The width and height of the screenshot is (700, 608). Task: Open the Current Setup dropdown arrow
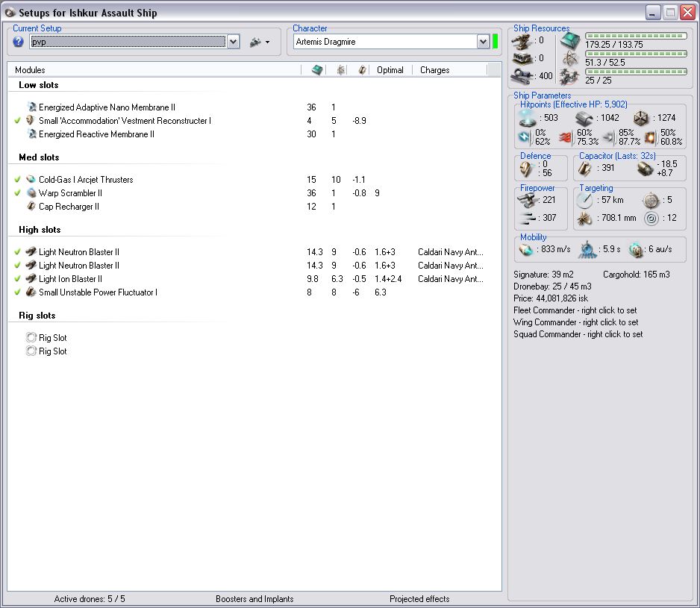click(233, 42)
